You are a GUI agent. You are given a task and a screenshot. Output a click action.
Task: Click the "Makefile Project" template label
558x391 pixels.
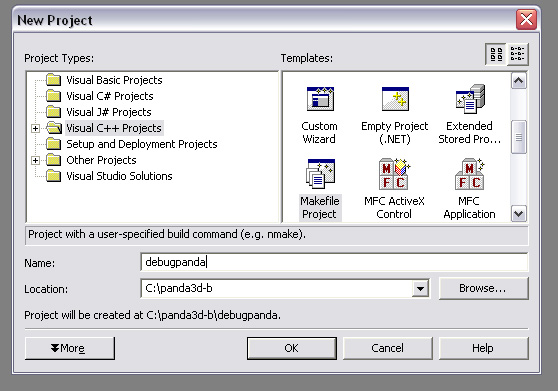click(320, 207)
